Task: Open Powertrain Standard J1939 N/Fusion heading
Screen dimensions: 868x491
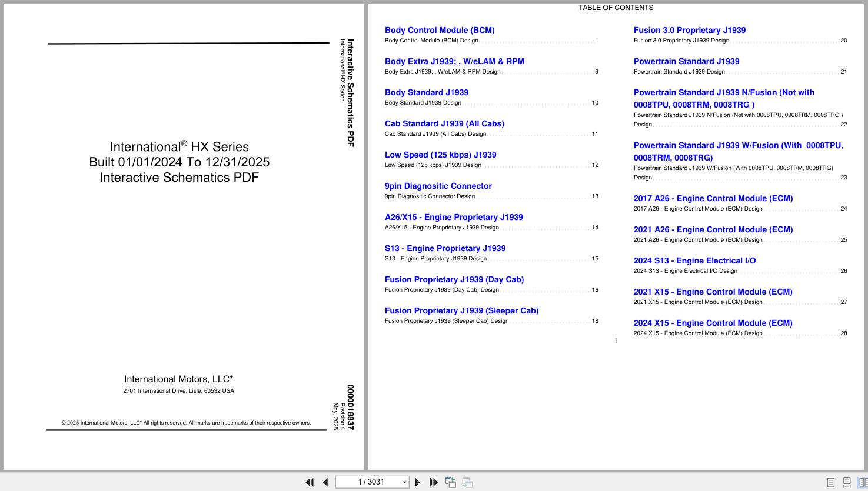Action: coord(724,99)
